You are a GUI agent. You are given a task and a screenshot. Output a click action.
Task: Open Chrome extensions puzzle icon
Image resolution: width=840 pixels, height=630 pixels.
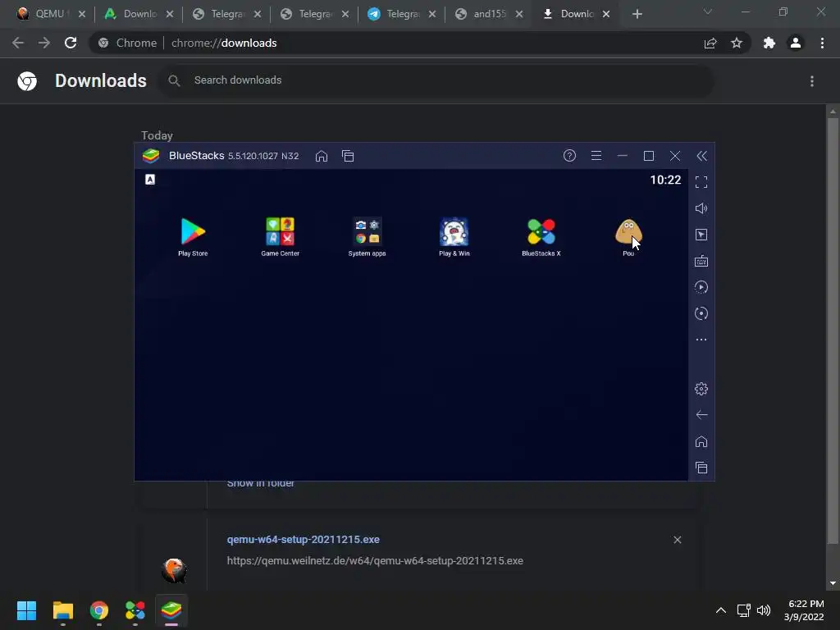pyautogui.click(x=769, y=43)
